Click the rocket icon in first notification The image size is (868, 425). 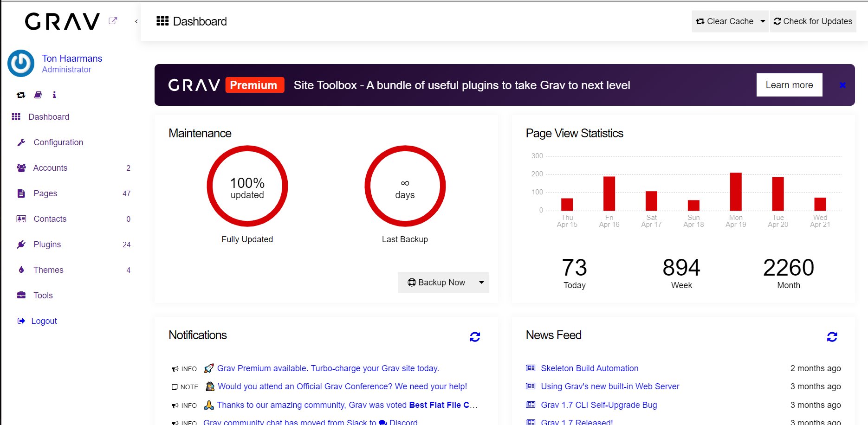[x=209, y=368]
